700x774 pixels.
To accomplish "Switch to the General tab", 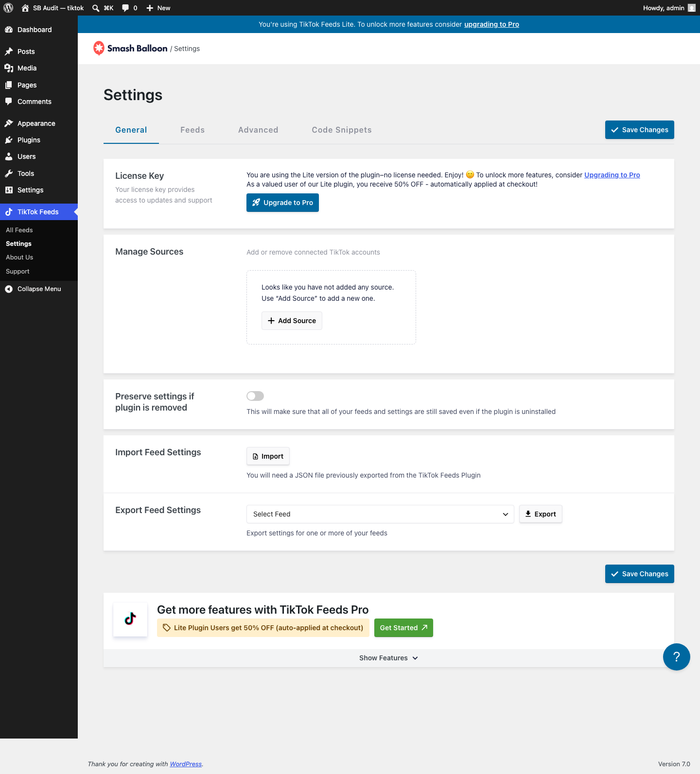I will 131,130.
